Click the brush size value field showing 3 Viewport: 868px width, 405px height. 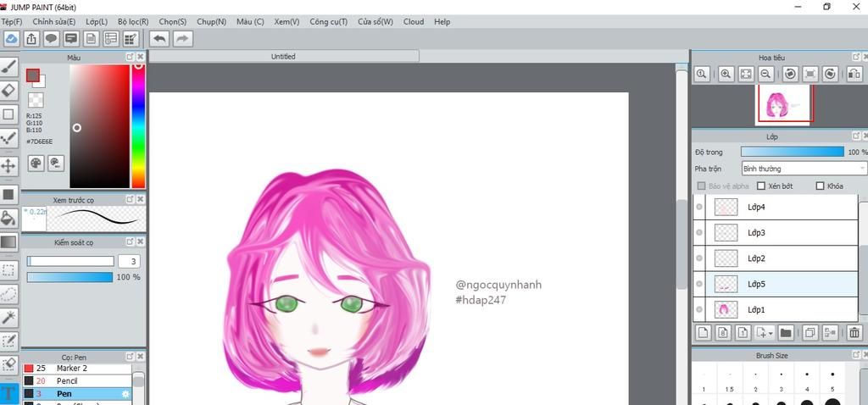(128, 261)
